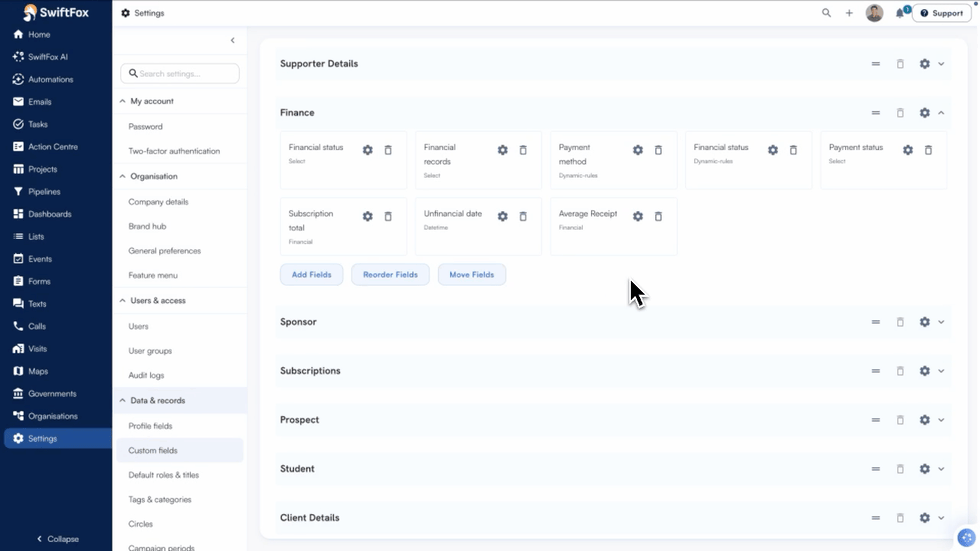980x551 pixels.
Task: Open Feature menu settings
Action: tap(153, 276)
